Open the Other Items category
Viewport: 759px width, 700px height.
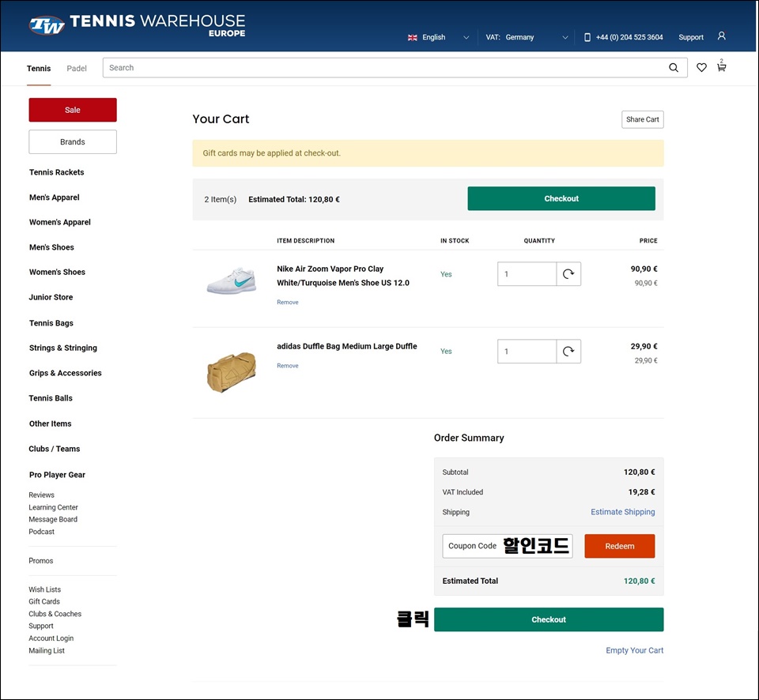pyautogui.click(x=51, y=423)
